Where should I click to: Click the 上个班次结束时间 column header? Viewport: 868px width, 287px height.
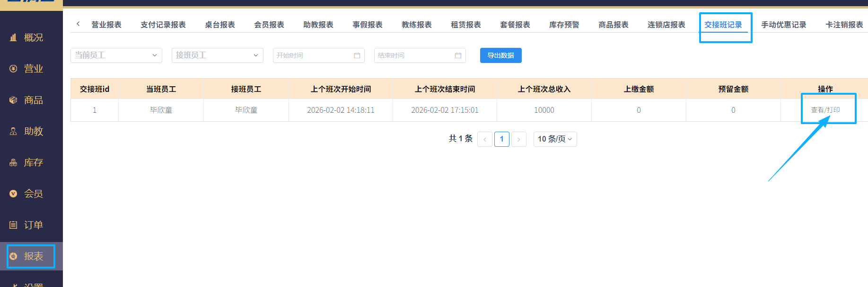(445, 89)
